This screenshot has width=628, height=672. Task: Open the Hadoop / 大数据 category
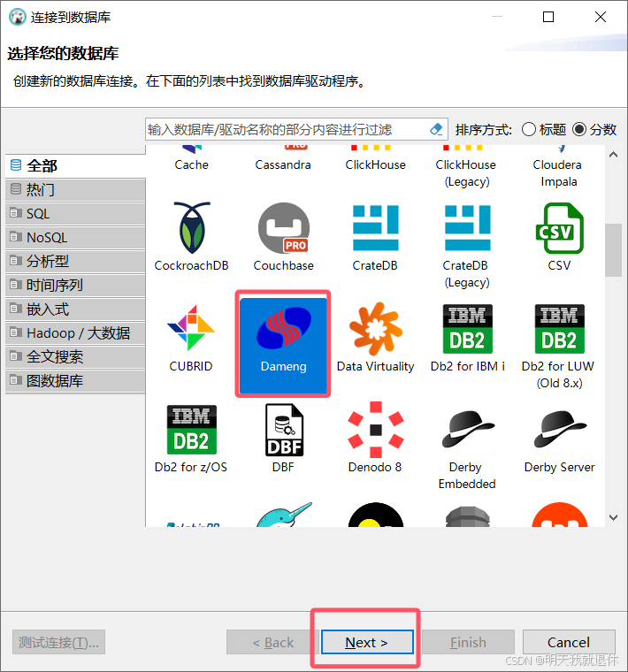[75, 333]
